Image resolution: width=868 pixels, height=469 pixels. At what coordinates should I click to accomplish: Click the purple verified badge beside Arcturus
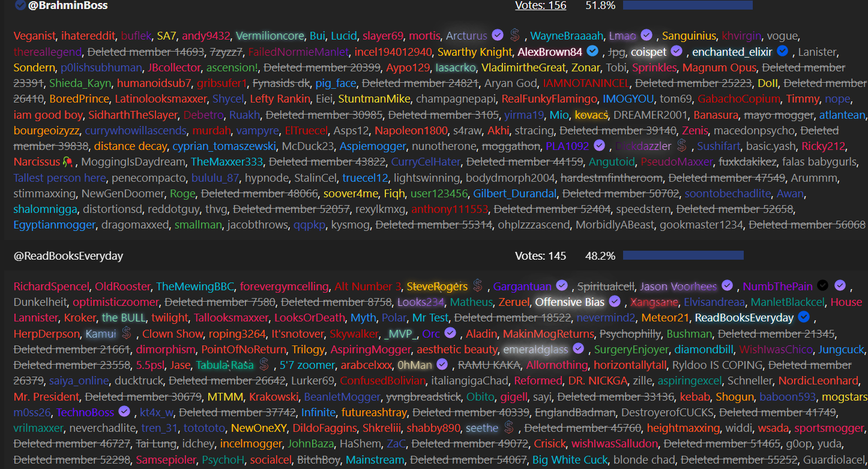coord(497,35)
